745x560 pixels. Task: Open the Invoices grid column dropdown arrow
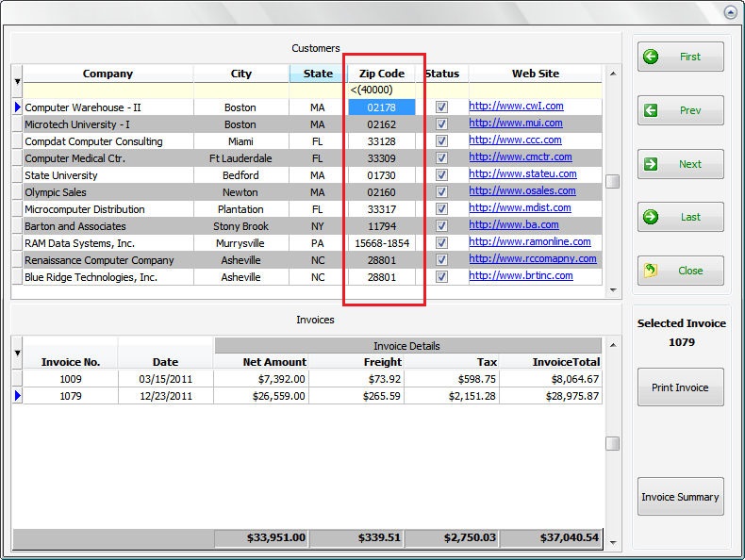pos(17,354)
